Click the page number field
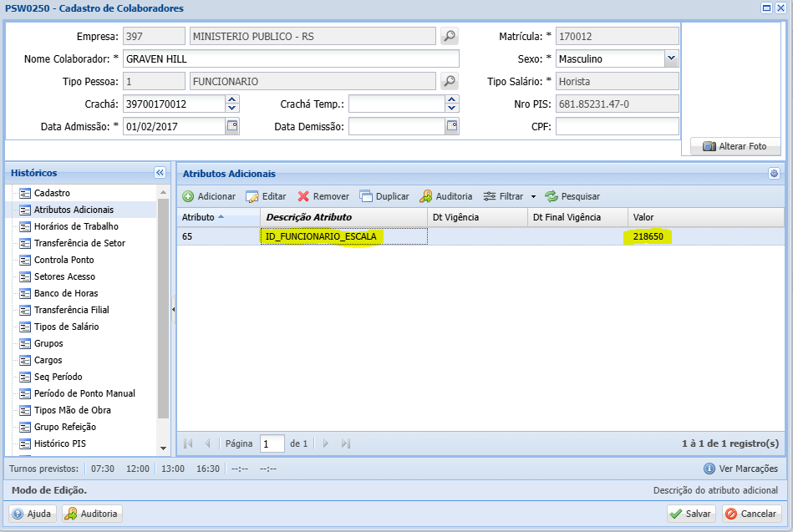This screenshot has height=532, width=793. pyautogui.click(x=272, y=443)
